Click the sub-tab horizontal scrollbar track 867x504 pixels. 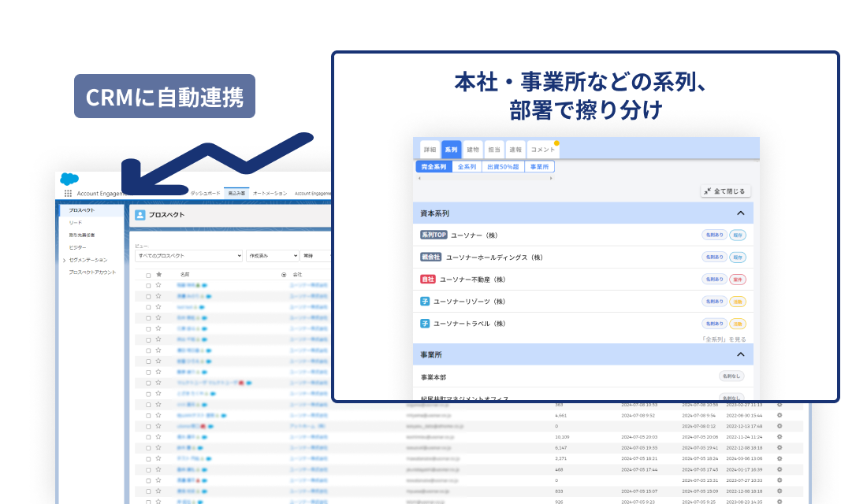pos(485,178)
